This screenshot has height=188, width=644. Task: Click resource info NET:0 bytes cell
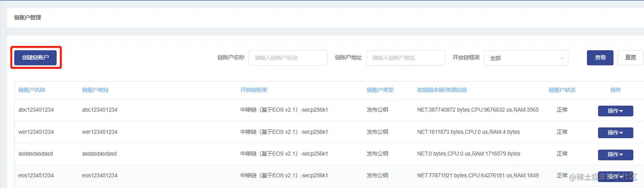[x=469, y=154]
